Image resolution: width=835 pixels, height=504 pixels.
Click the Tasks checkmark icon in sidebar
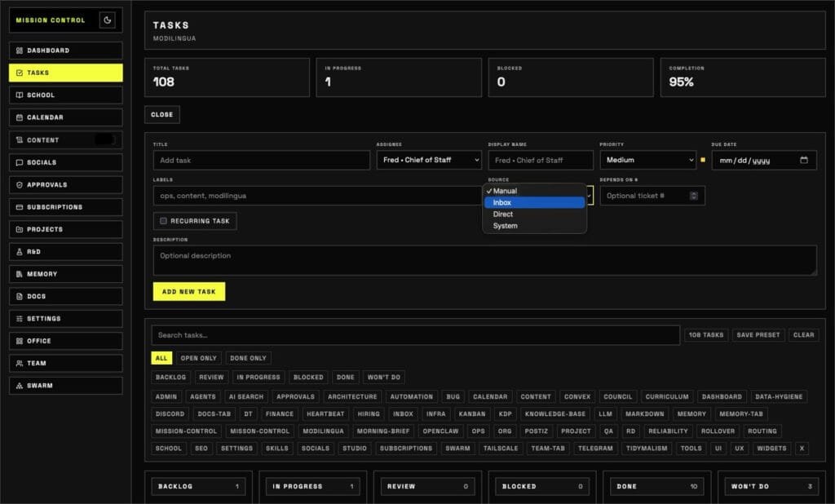20,73
